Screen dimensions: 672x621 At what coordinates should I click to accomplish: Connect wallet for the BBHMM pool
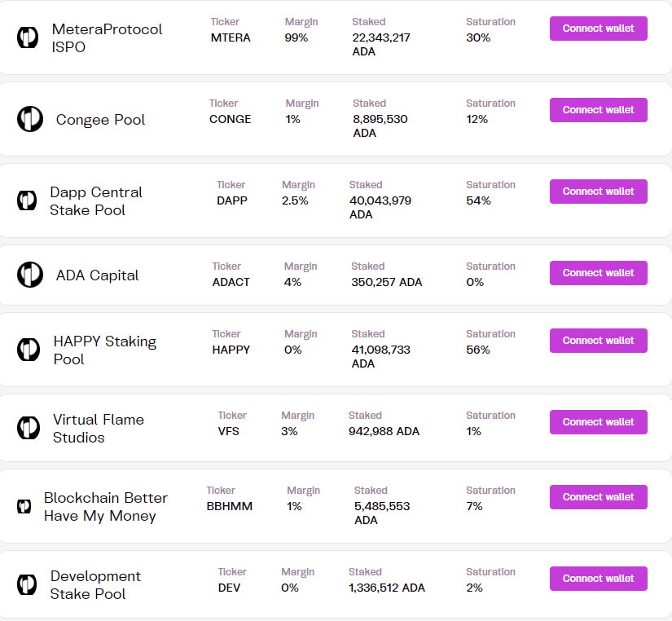(x=598, y=497)
